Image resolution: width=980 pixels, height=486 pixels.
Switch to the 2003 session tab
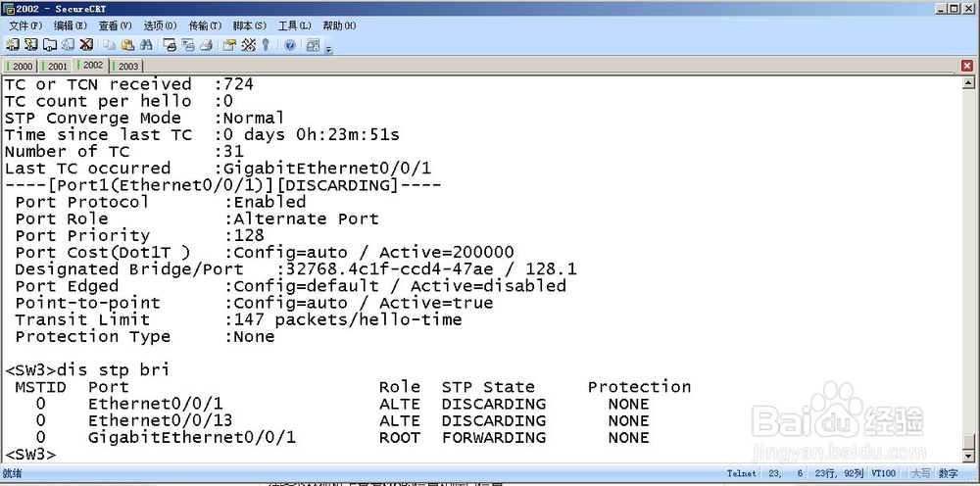(x=125, y=67)
